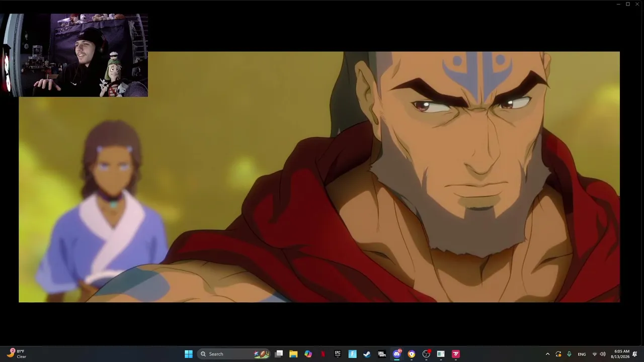Open Steam from the taskbar

coord(367,354)
